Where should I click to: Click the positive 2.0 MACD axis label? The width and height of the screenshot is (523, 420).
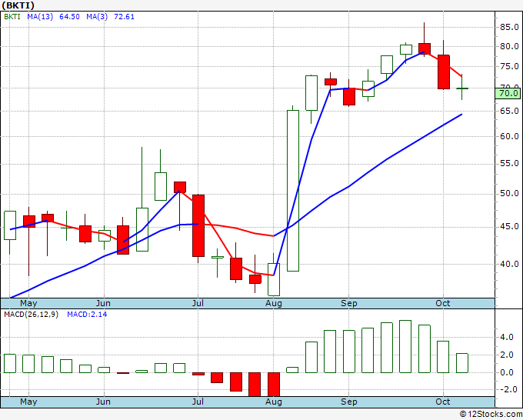[x=507, y=355]
